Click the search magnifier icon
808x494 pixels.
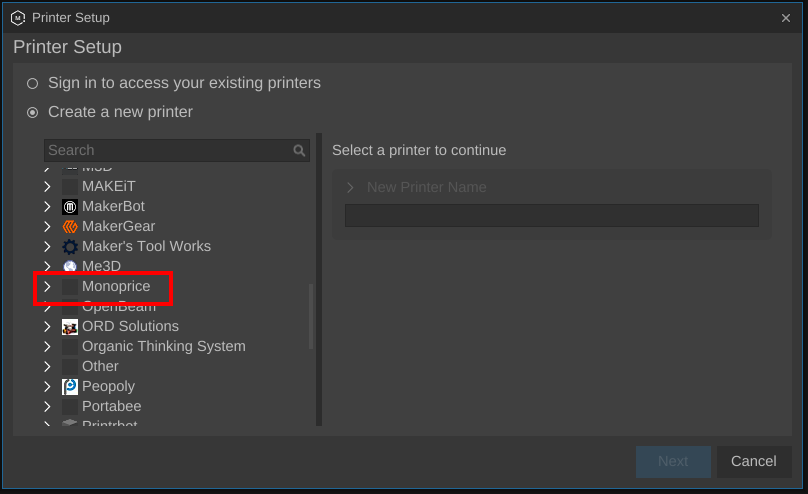(x=299, y=150)
